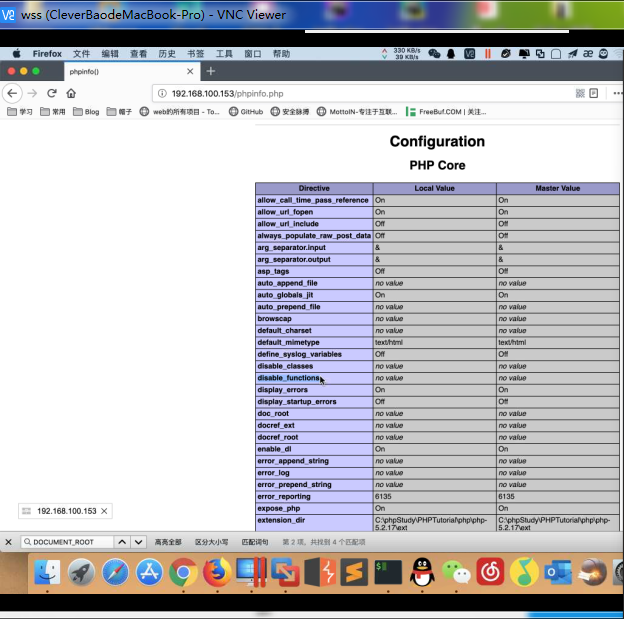Open the Chrome app in the Dock
The height and width of the screenshot is (620, 624).
(x=182, y=572)
